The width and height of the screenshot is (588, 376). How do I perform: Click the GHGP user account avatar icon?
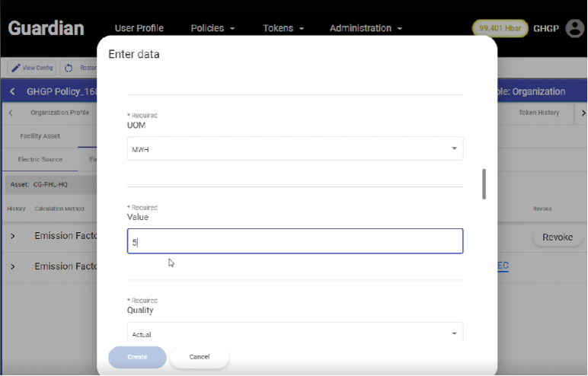click(574, 28)
